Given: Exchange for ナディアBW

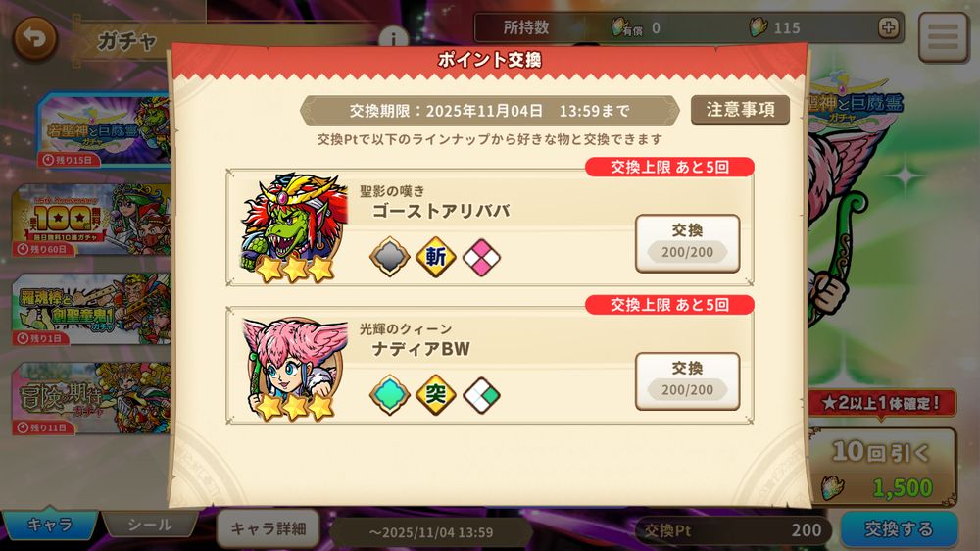Looking at the screenshot, I should point(688,380).
